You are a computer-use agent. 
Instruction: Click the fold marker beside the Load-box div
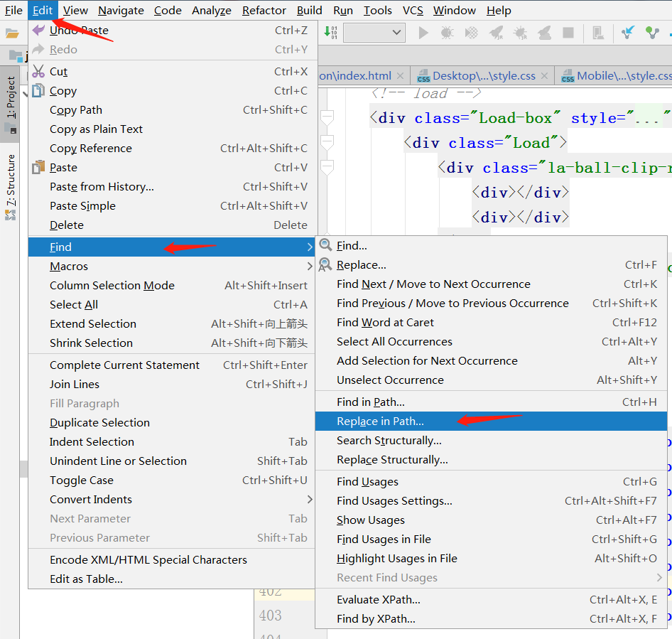click(327, 117)
